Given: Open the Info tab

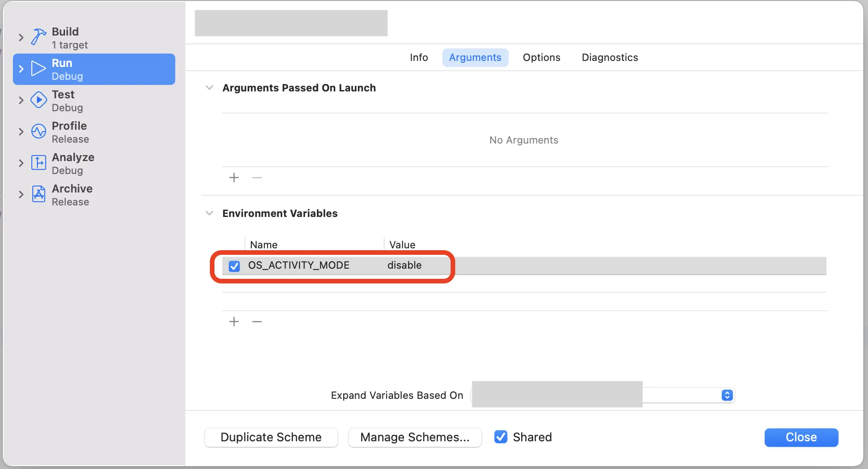Looking at the screenshot, I should 419,58.
